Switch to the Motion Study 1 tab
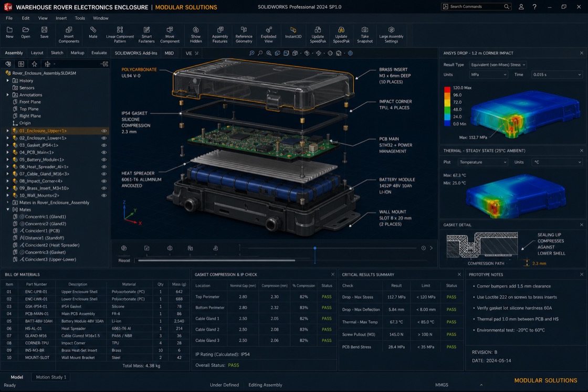The width and height of the screenshot is (588, 392). [51, 377]
